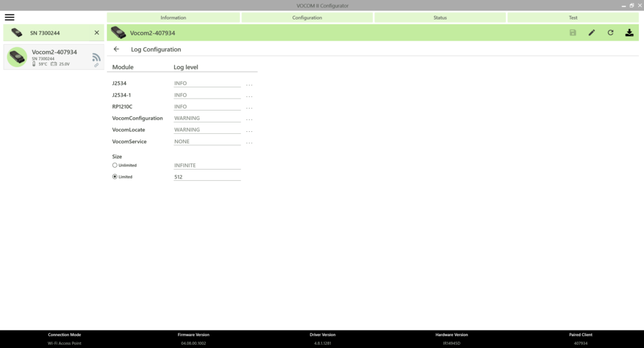
Task: Open log level options for RP1210C
Action: pos(249,107)
